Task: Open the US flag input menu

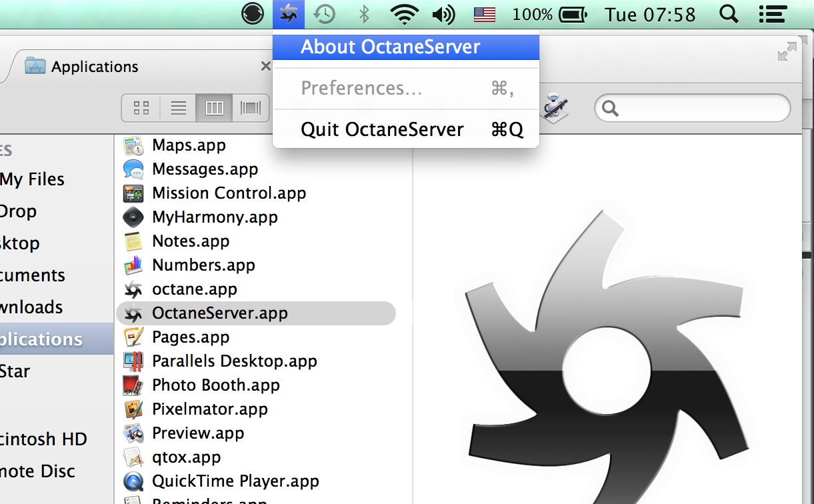Action: [x=485, y=14]
